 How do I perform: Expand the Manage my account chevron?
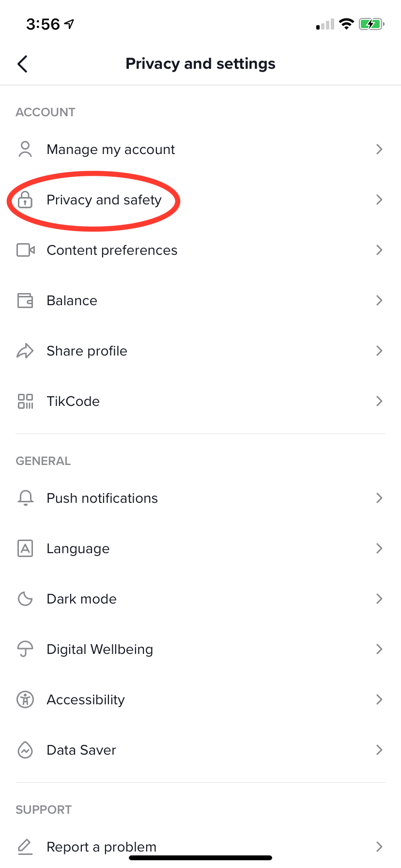379,149
